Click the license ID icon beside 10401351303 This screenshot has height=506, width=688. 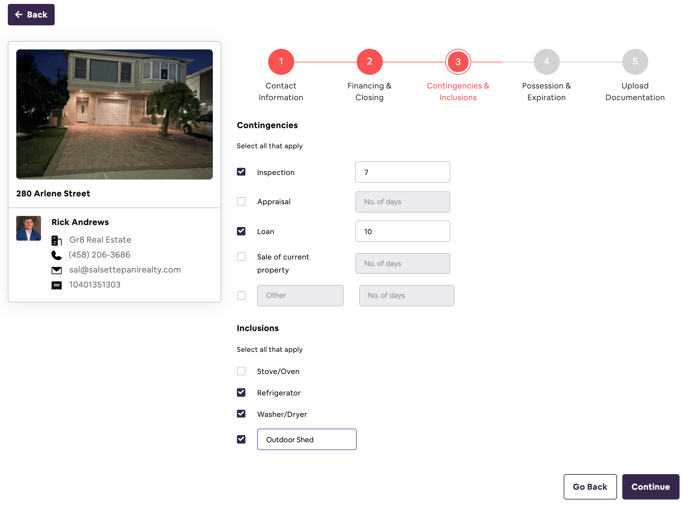click(x=57, y=286)
